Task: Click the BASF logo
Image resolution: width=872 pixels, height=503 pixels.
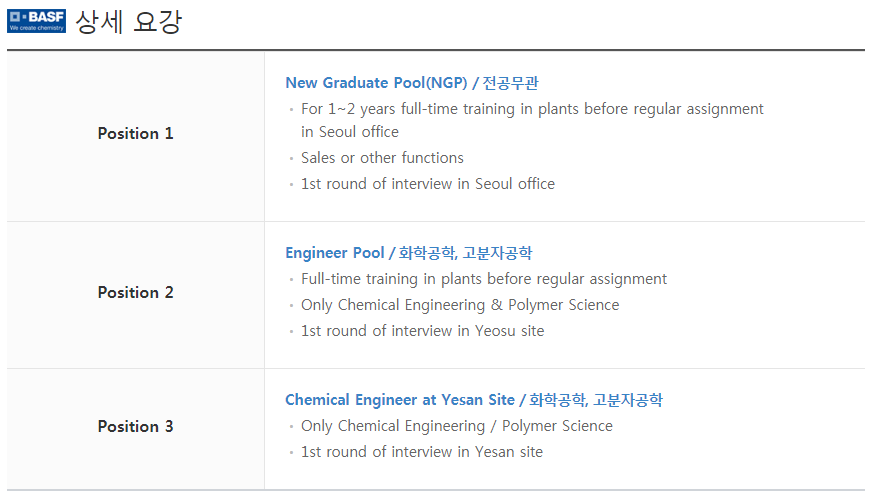Action: [x=36, y=21]
